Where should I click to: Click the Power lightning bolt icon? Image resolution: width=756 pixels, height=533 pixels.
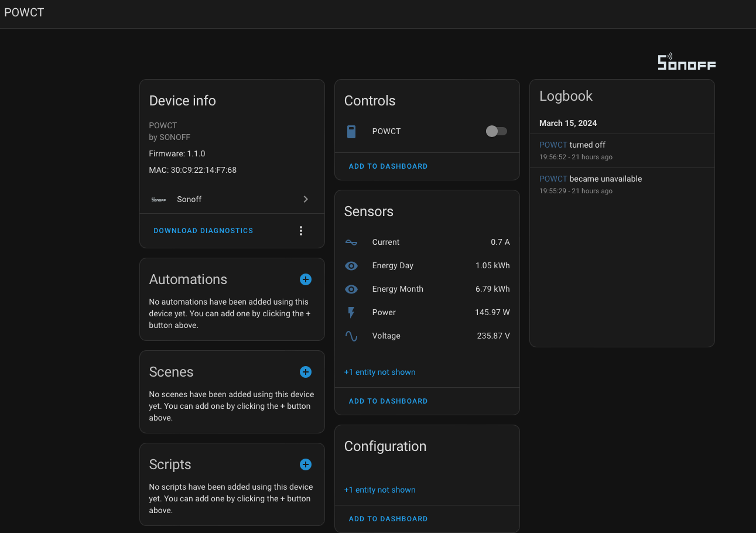click(x=351, y=312)
